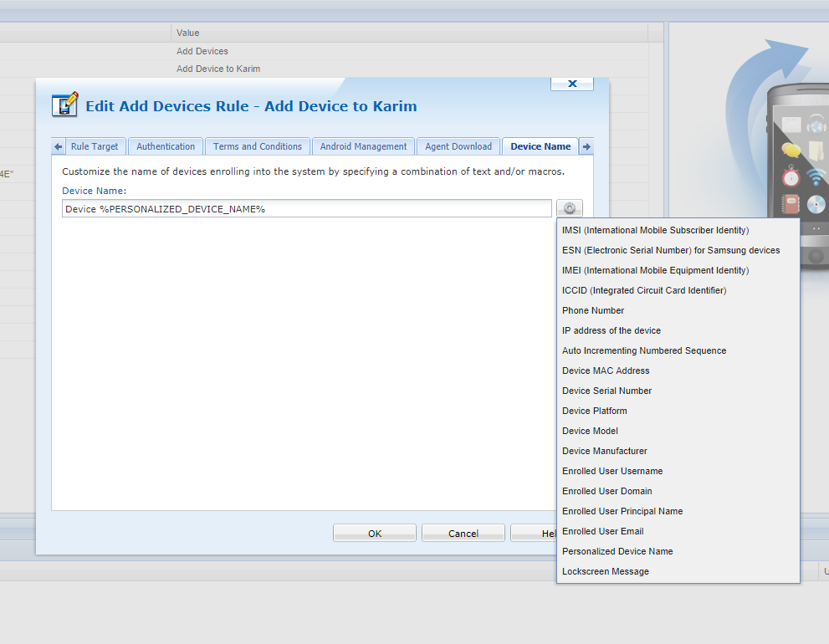
Task: Pick Auto Incrementing Numbered Sequence
Action: [x=644, y=350]
